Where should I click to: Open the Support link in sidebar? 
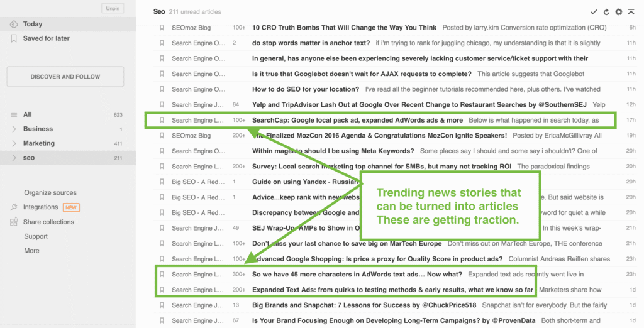[36, 236]
